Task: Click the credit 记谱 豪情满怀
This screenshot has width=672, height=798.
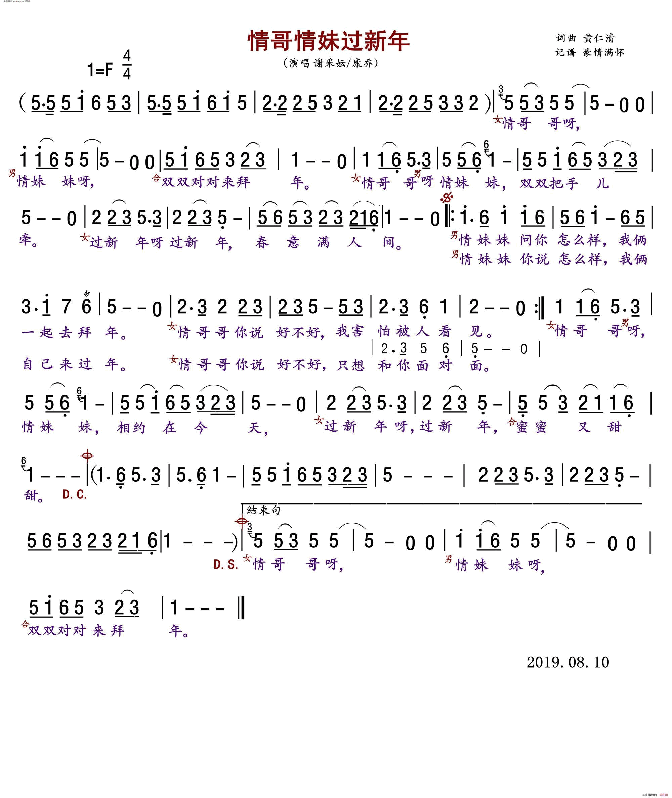Action: click(x=590, y=52)
